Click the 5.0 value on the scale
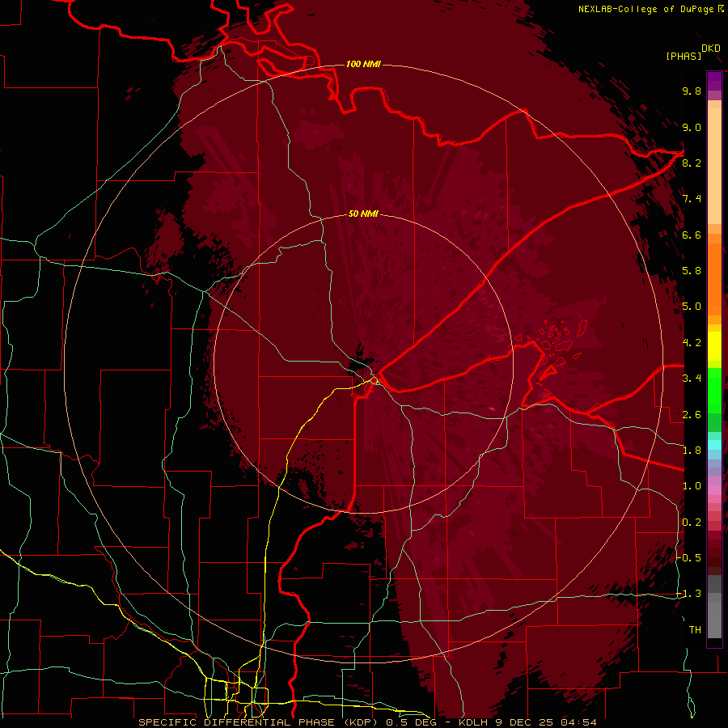The width and height of the screenshot is (728, 728). (x=692, y=307)
